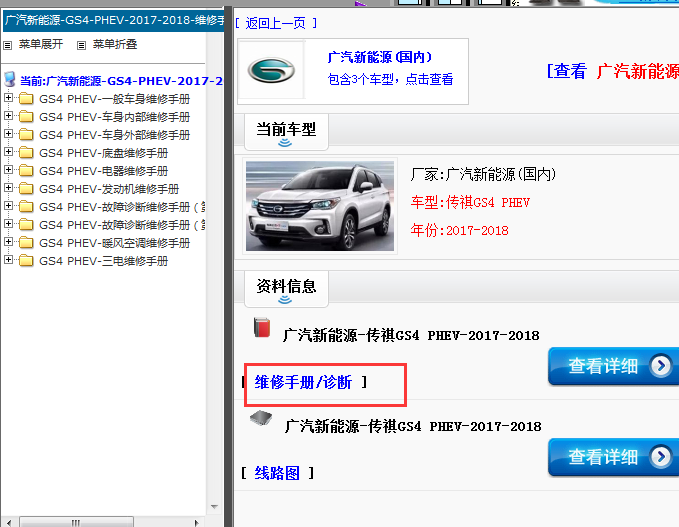Open the 资料信息 tab
679x527 pixels.
tap(286, 288)
